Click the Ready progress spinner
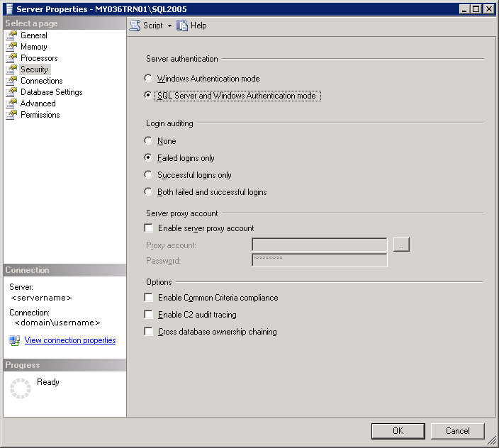This screenshot has height=448, width=499. [21, 388]
